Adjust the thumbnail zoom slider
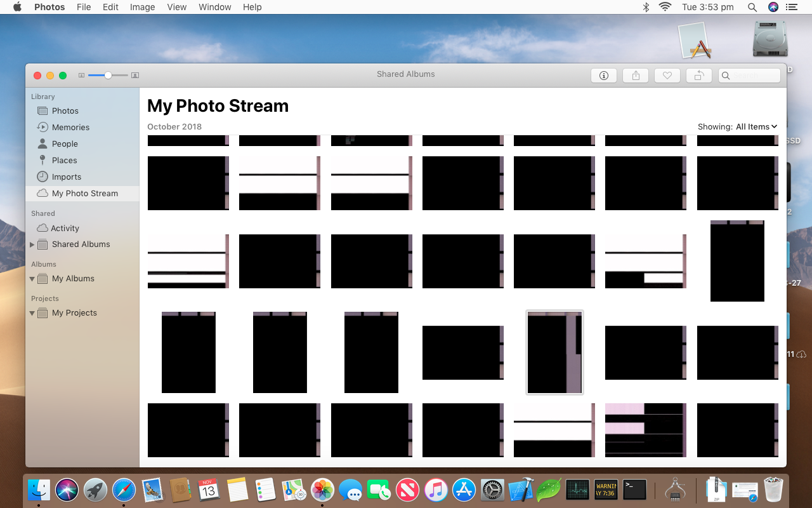 click(x=108, y=76)
